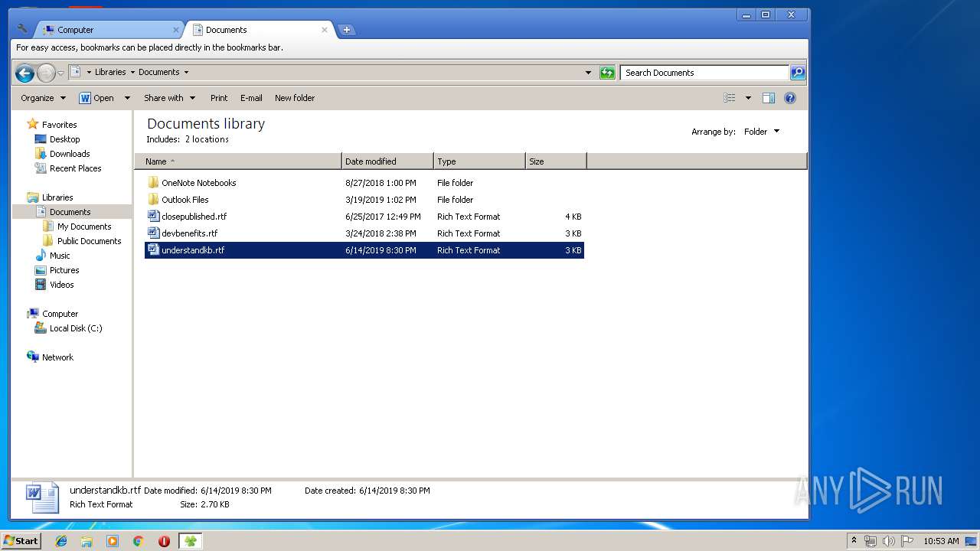Close the Documents tab
980x551 pixels.
pos(325,30)
